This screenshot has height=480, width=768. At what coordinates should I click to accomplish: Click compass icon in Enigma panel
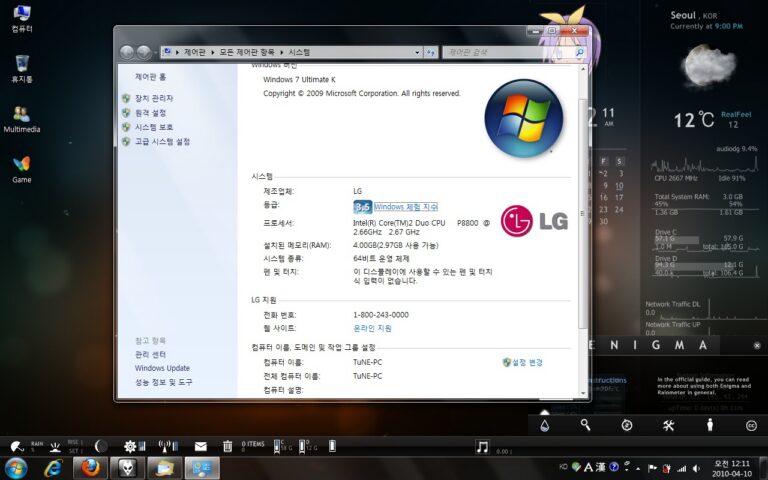point(626,425)
